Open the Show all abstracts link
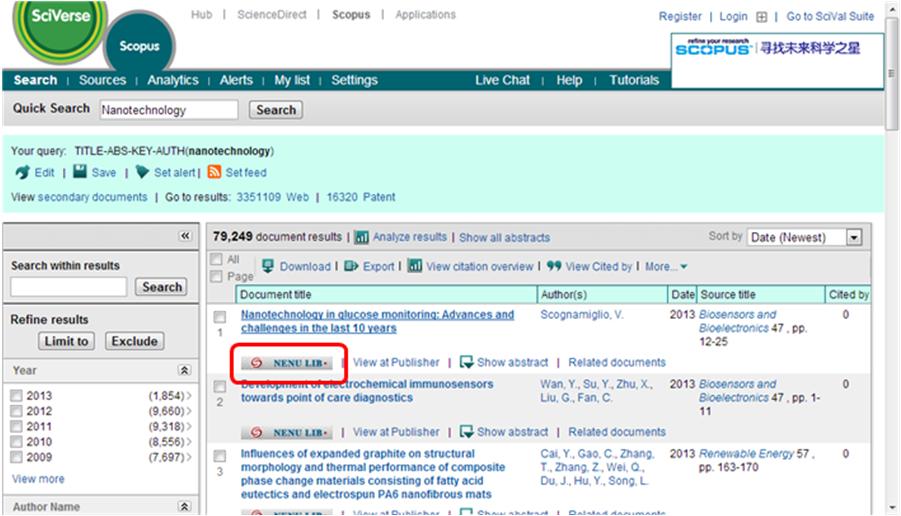901x516 pixels. coord(504,238)
